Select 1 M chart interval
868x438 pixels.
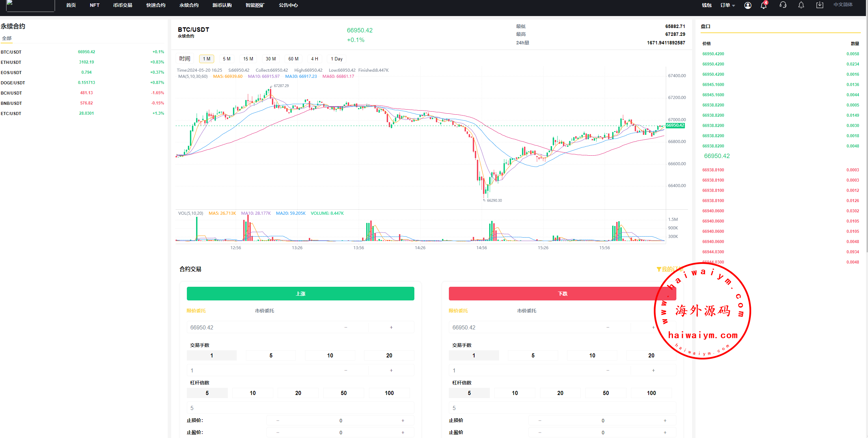206,59
